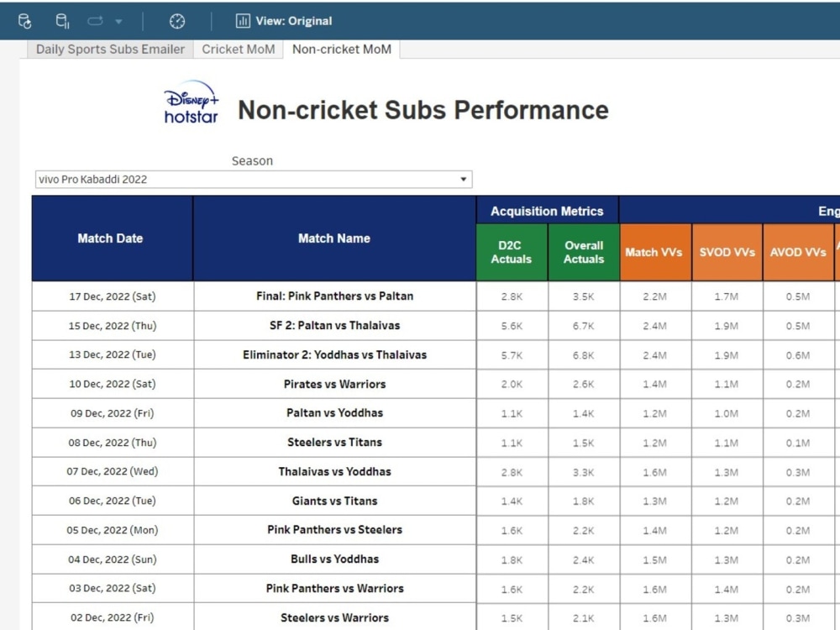Select the 17 Dec, 2022 match date cell

point(110,296)
